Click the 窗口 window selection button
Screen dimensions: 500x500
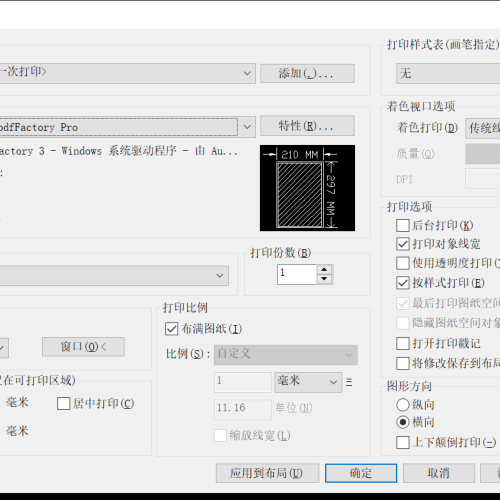(x=83, y=347)
